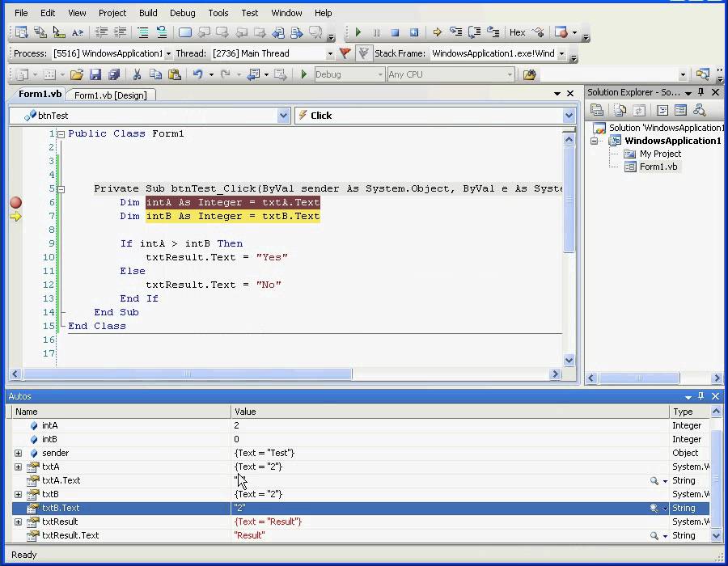Click the Show All Files icon
Image resolution: width=728 pixels, height=566 pixels.
point(620,110)
